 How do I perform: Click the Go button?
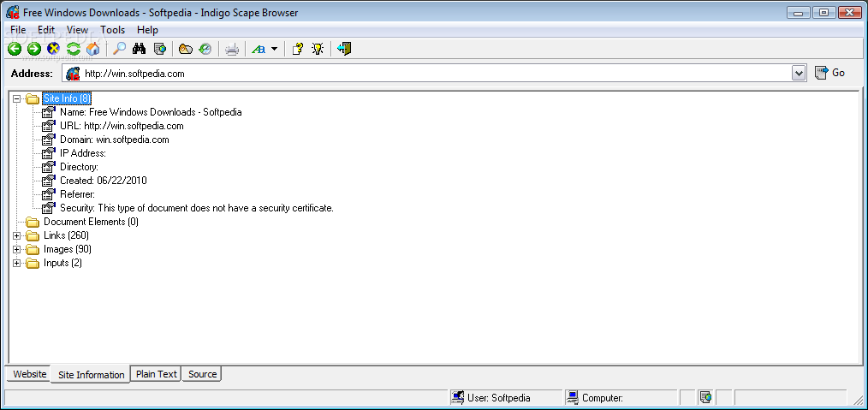point(829,73)
